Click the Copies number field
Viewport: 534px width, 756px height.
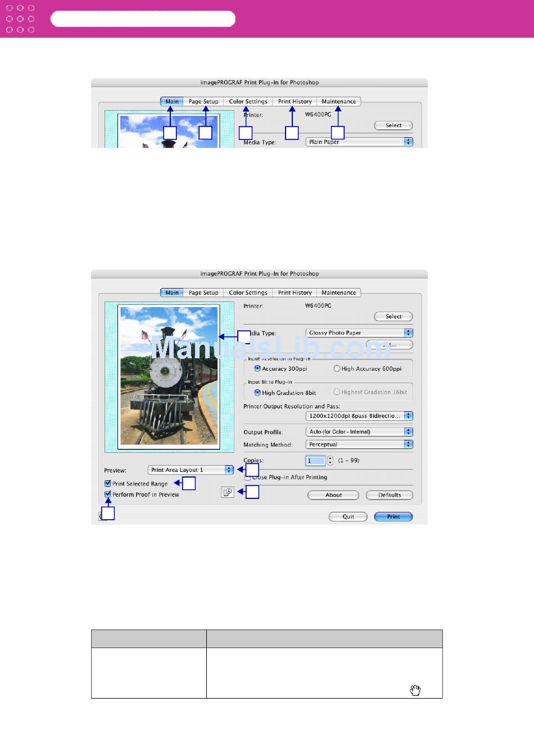tap(315, 461)
